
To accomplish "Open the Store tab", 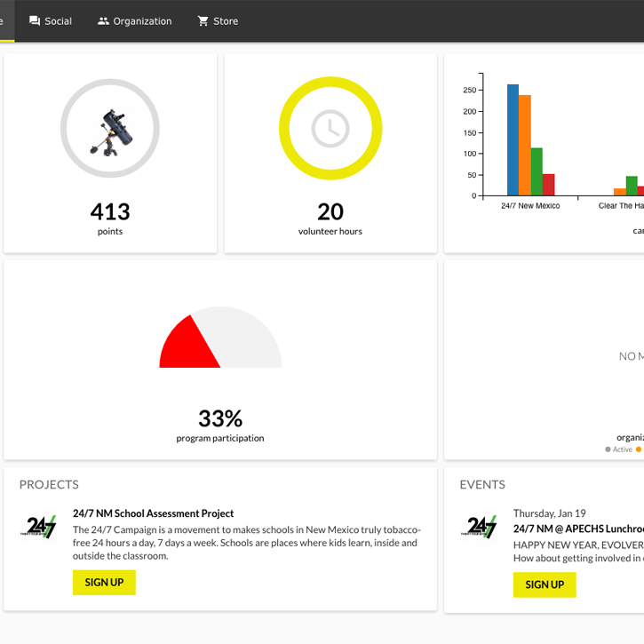I will 218,21.
